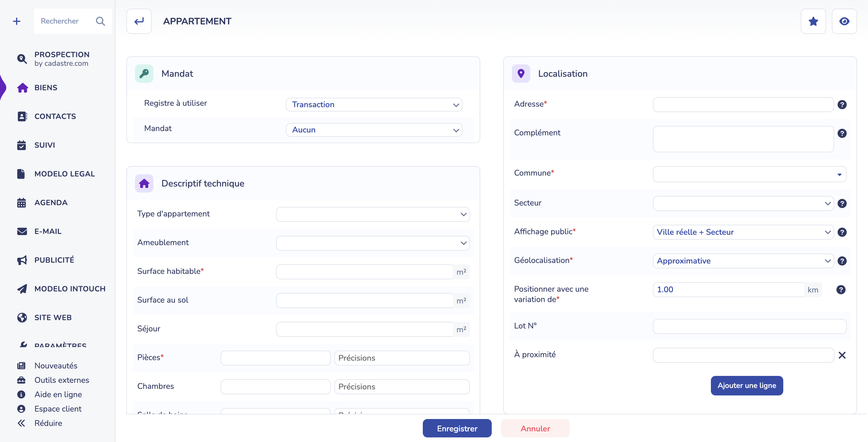Click the search magnifier icon
The width and height of the screenshot is (868, 442).
(x=100, y=21)
